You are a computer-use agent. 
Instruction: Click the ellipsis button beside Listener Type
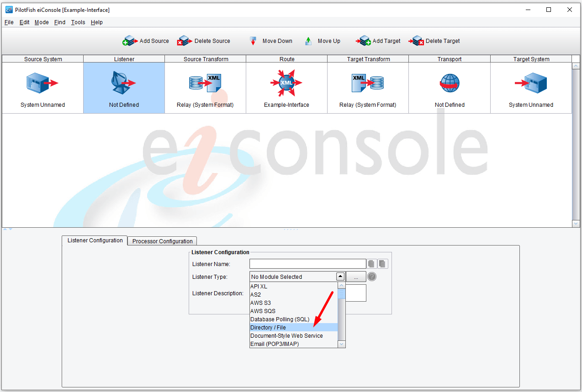coord(356,277)
